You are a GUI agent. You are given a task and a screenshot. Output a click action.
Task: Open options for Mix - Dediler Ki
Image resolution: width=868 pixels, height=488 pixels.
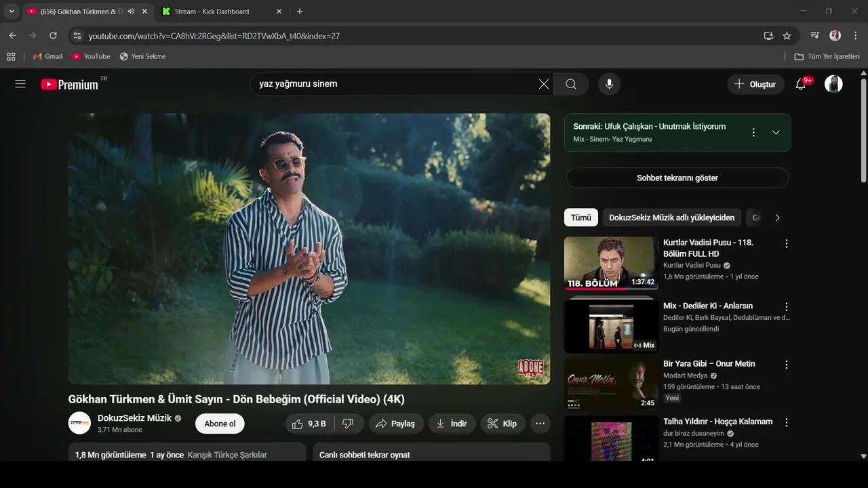787,306
